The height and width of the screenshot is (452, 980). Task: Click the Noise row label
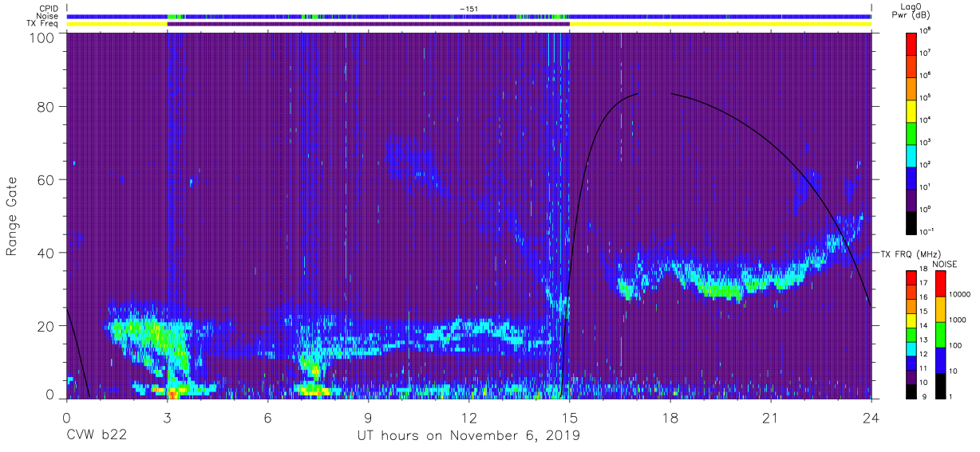pos(47,16)
